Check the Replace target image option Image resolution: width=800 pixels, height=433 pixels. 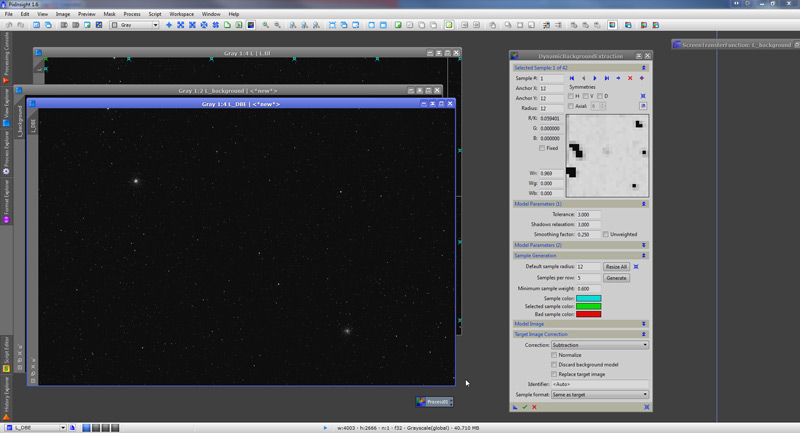[x=555, y=374]
